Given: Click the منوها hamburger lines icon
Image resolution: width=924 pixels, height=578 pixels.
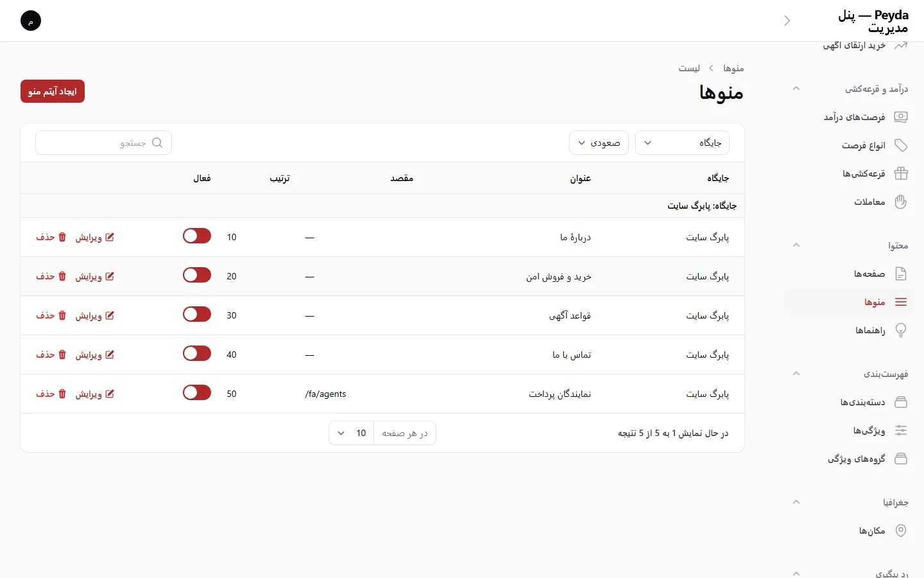Looking at the screenshot, I should click(x=901, y=302).
